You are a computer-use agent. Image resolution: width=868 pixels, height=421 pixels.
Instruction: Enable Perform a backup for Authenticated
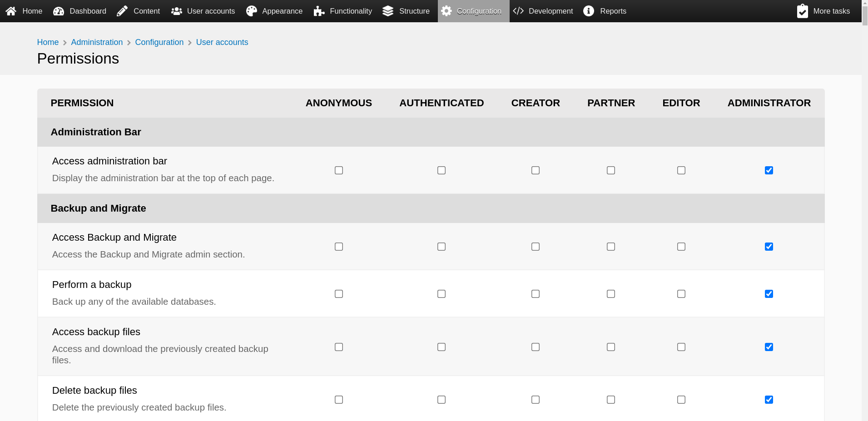[441, 294]
